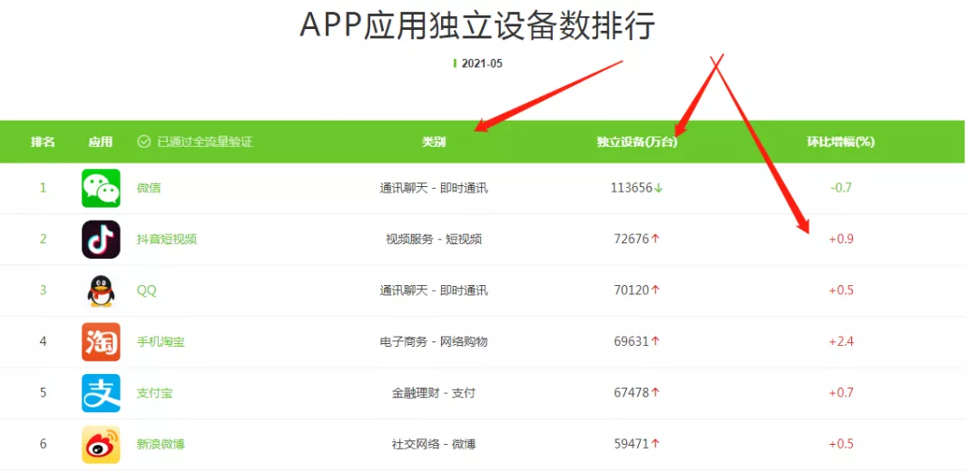Click the red up arrow beside 72676
This screenshot has width=980, height=473.
[x=656, y=239]
